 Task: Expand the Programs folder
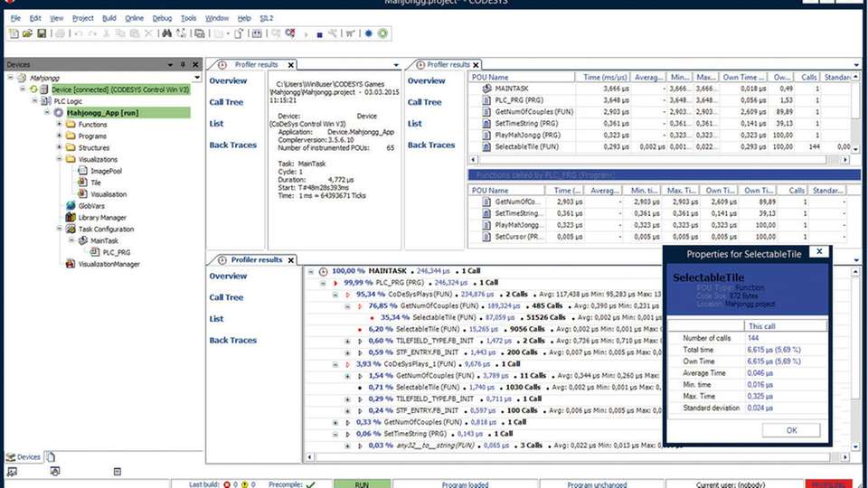click(x=60, y=136)
